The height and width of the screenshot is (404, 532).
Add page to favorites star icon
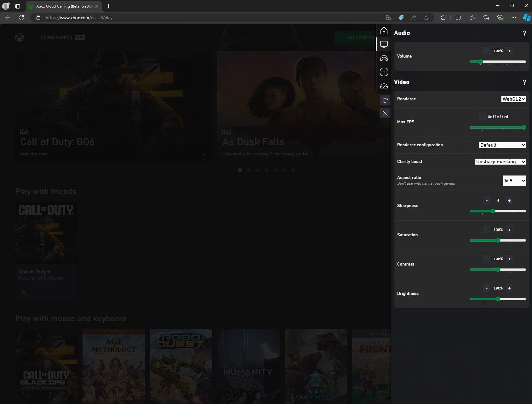[x=426, y=18]
